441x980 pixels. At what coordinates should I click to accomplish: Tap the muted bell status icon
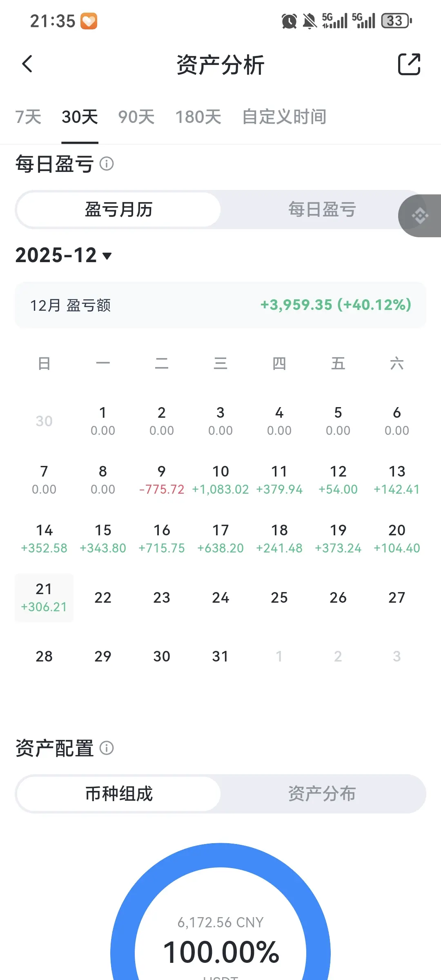pos(310,21)
